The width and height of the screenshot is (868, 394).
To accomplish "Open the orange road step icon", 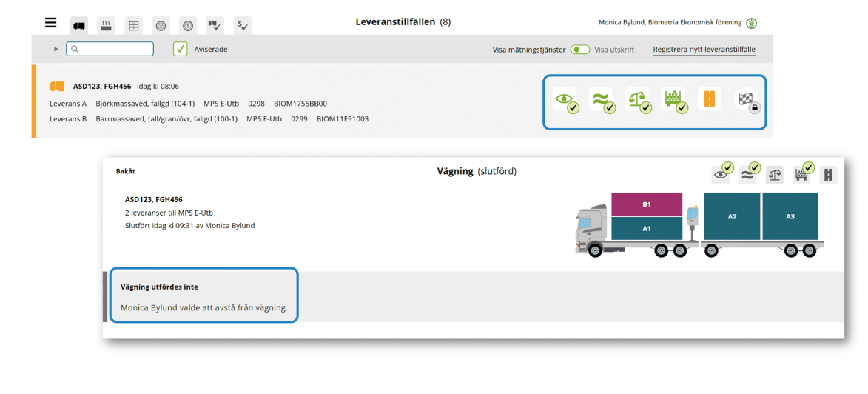I will pyautogui.click(x=709, y=98).
